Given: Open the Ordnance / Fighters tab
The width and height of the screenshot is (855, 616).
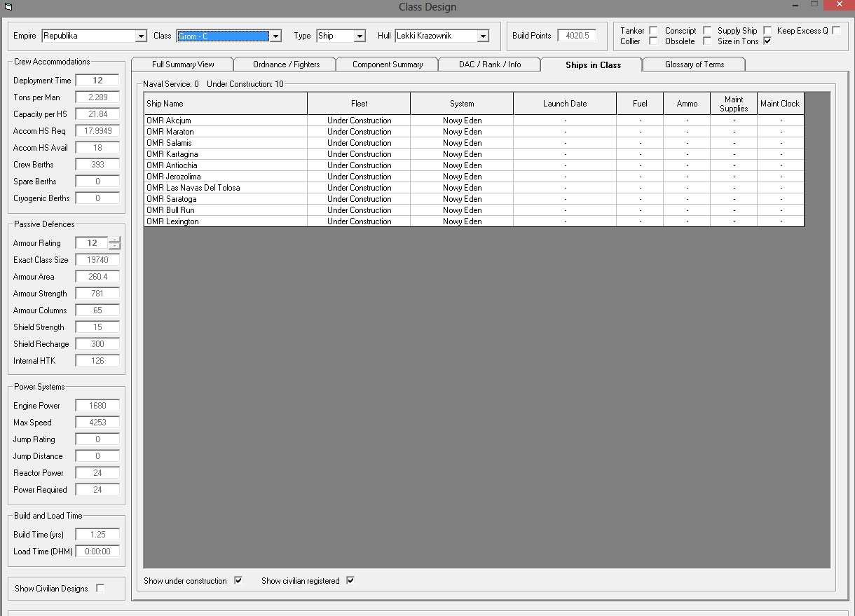Looking at the screenshot, I should 286,64.
